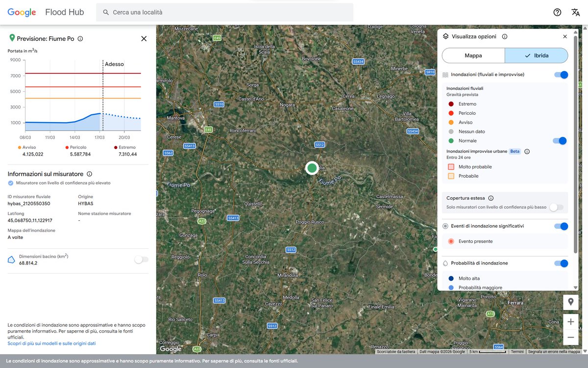Screen dimensions: 588x368
Task: Click the blue verified confidence badge icon
Action: point(11,183)
